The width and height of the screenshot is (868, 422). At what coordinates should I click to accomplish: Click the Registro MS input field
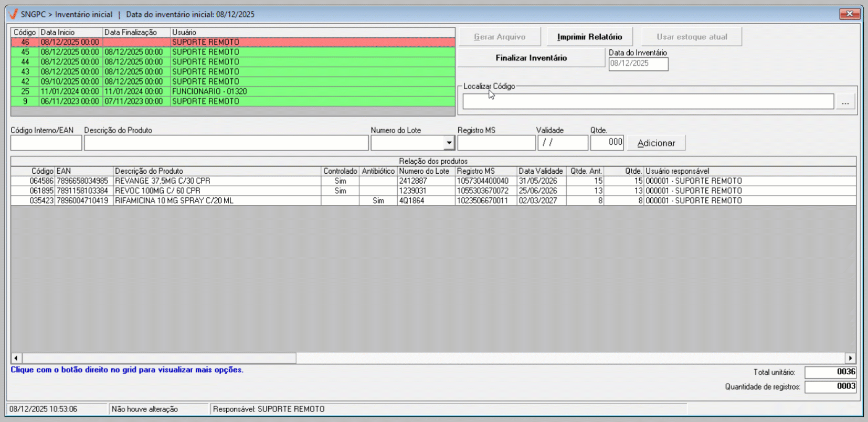[x=496, y=143]
